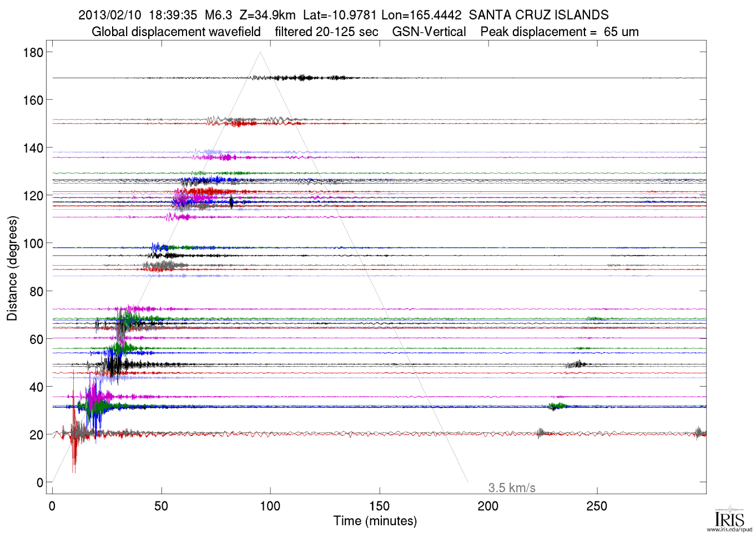Select the Peak displacement = 65 um text
The height and width of the screenshot is (533, 756).
559,32
